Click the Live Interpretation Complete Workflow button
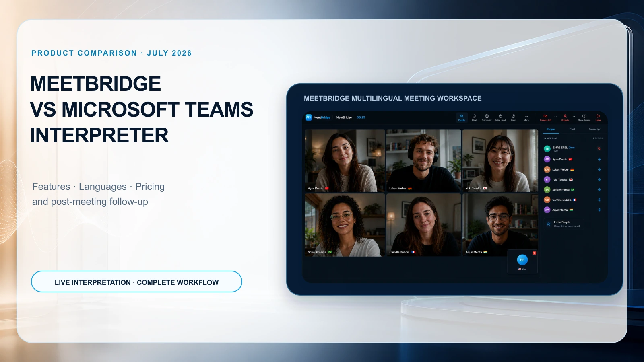644x362 pixels. [x=136, y=282]
